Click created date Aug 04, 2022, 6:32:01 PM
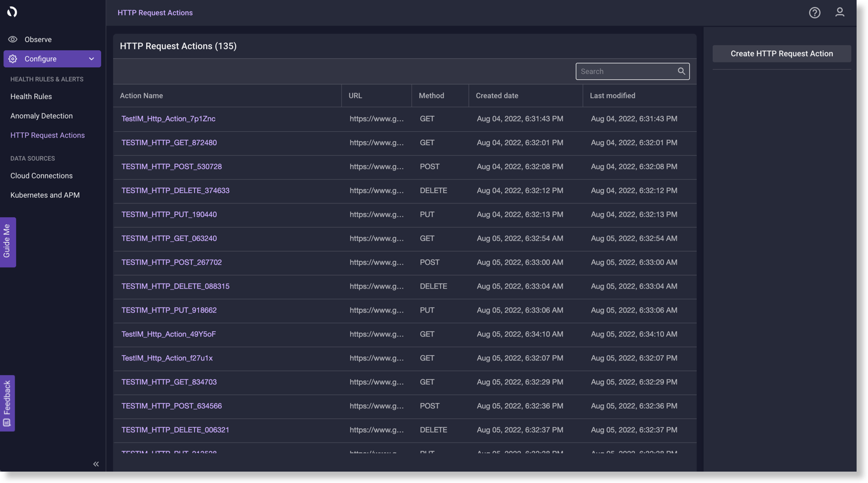868x483 pixels. (520, 143)
